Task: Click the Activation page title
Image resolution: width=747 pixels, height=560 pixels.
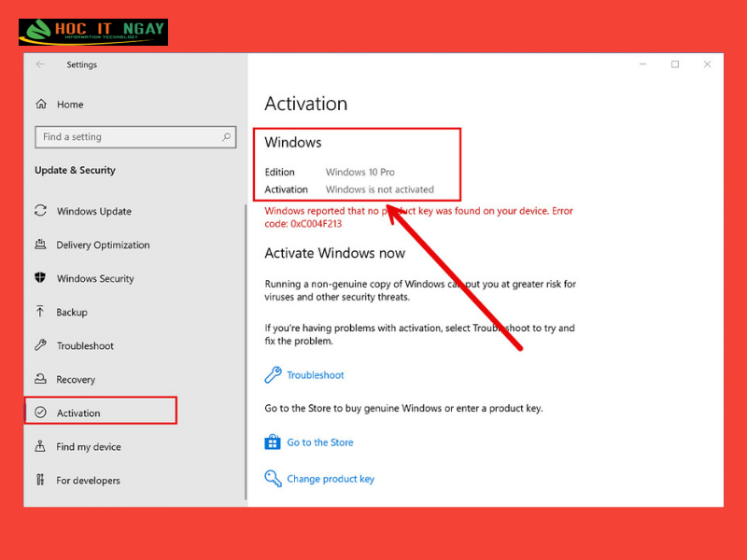Action: [x=306, y=104]
